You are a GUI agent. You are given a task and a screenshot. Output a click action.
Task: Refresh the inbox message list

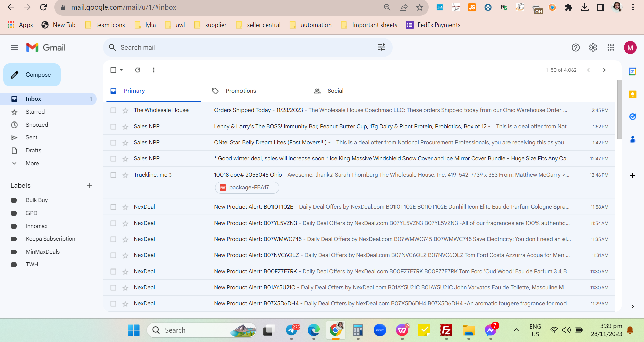tap(138, 70)
